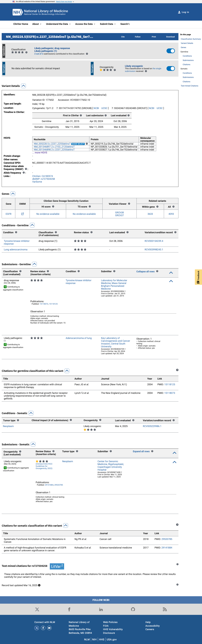This screenshot has height=644, width=202.
Task: Open the '... more HGVS' link
Action: click(x=40, y=153)
